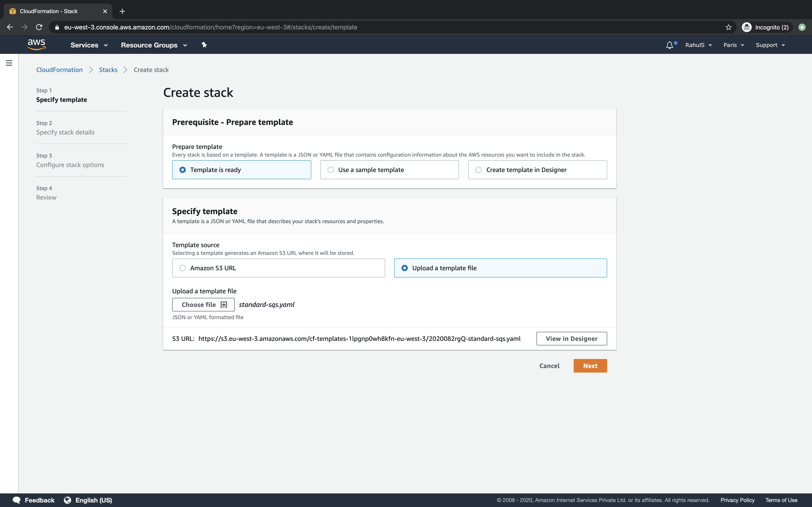The image size is (812, 507).
Task: Click the pin favorites icon in navbar
Action: pyautogui.click(x=204, y=45)
